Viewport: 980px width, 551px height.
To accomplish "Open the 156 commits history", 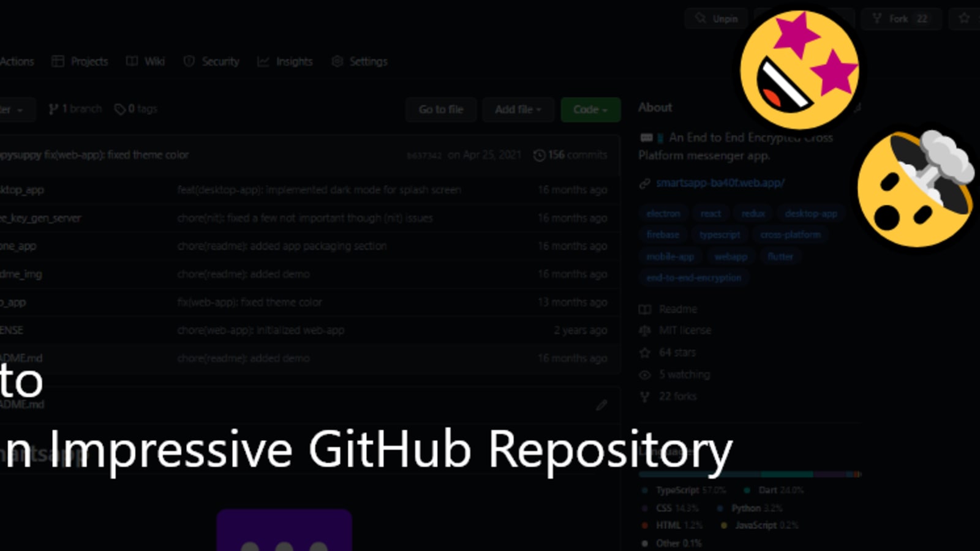I will click(570, 155).
